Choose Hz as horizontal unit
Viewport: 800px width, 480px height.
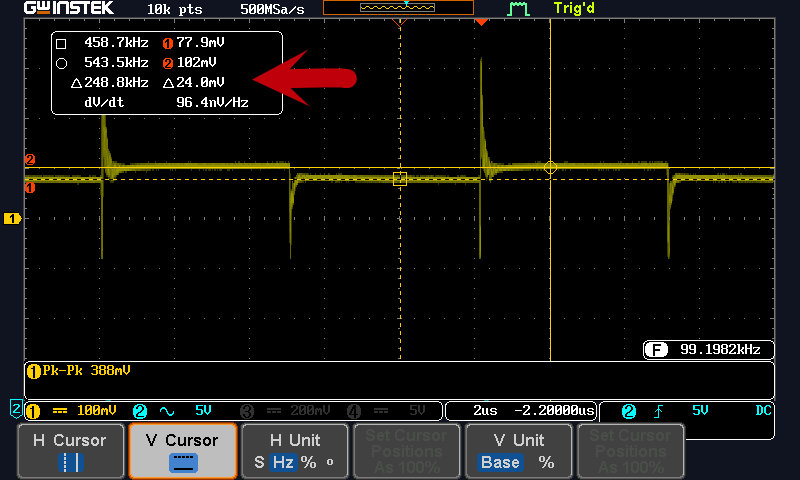coord(283,463)
